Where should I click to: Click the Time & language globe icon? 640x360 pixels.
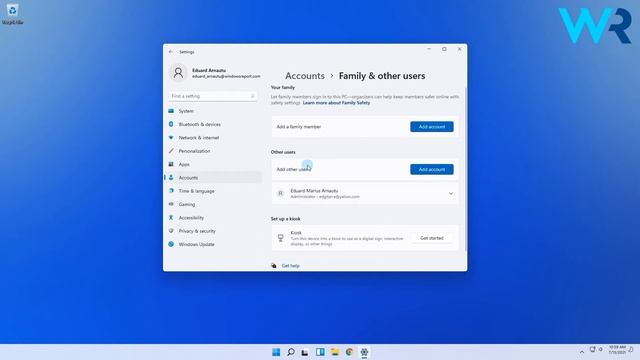171,191
